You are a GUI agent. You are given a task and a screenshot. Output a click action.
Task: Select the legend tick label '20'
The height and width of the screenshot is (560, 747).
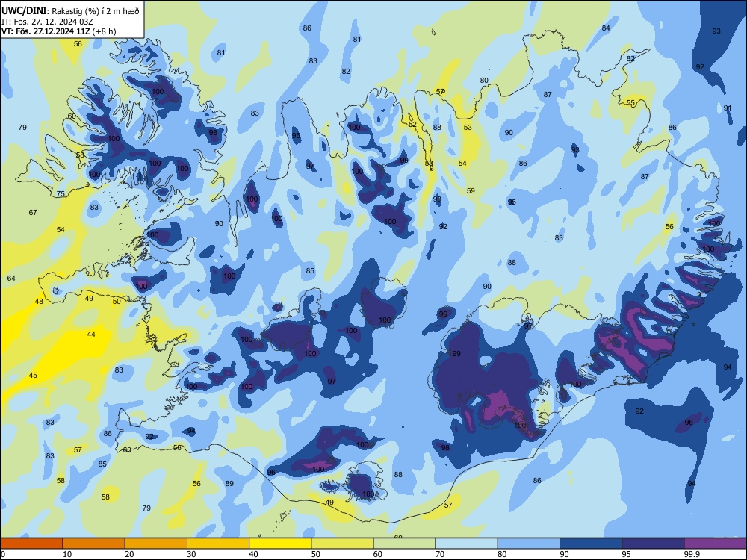click(129, 554)
